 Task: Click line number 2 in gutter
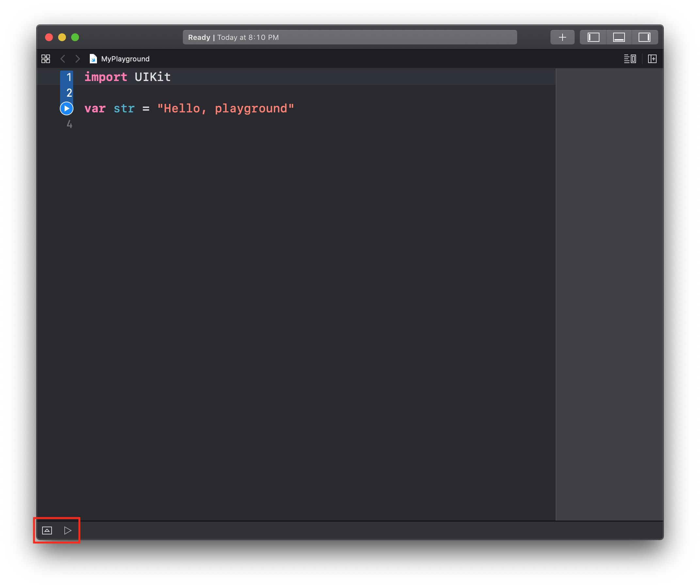69,93
